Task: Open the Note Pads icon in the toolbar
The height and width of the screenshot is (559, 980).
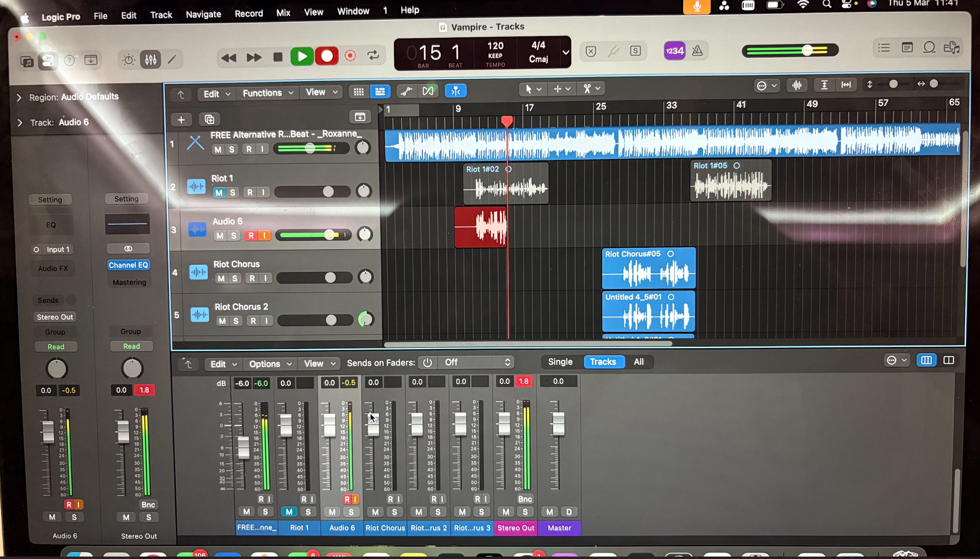Action: coord(907,48)
